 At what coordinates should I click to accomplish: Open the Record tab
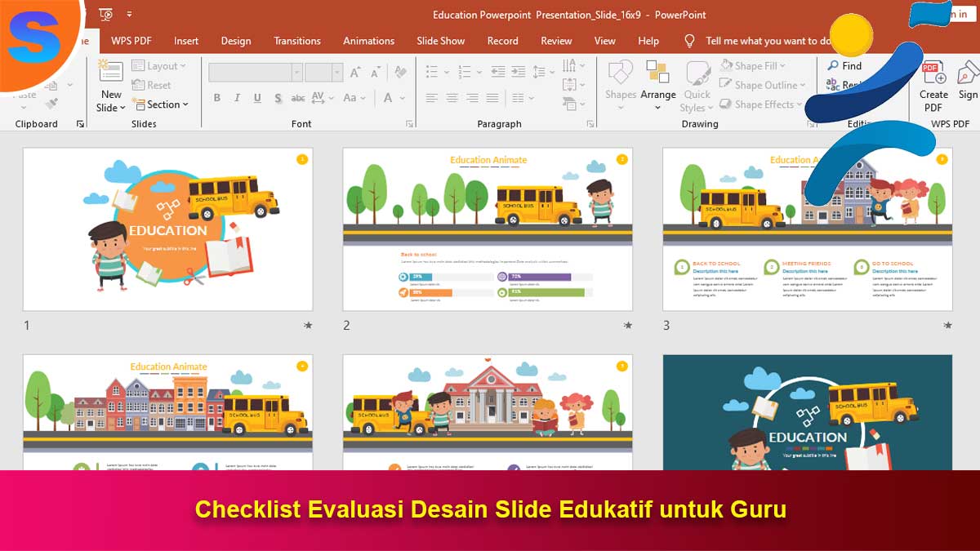pos(503,41)
